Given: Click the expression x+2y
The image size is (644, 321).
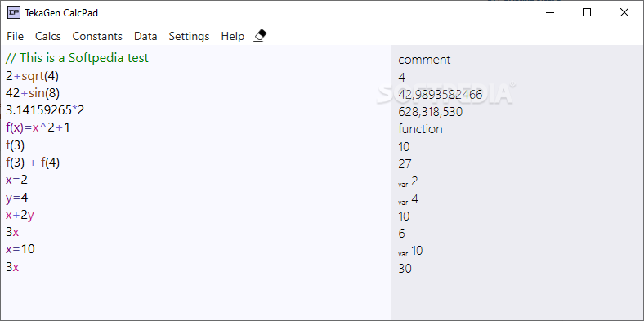Looking at the screenshot, I should coord(20,215).
